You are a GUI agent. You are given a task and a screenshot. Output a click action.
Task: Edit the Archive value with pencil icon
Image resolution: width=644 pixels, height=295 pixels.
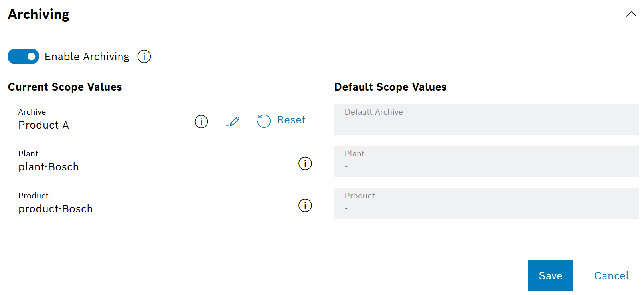[233, 121]
